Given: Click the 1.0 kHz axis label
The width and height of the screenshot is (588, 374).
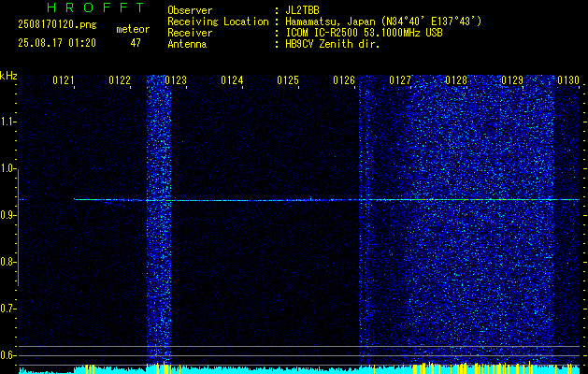Looking at the screenshot, I should pyautogui.click(x=7, y=168).
